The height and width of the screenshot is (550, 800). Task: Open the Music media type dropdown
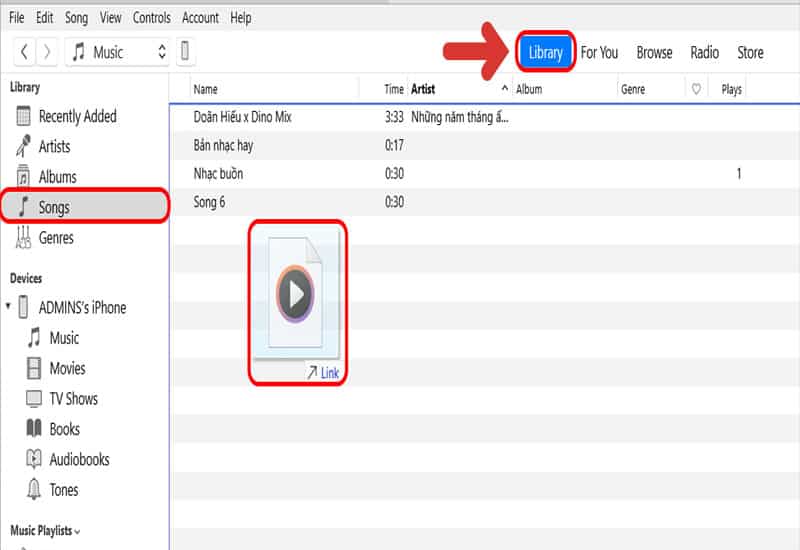tap(119, 52)
